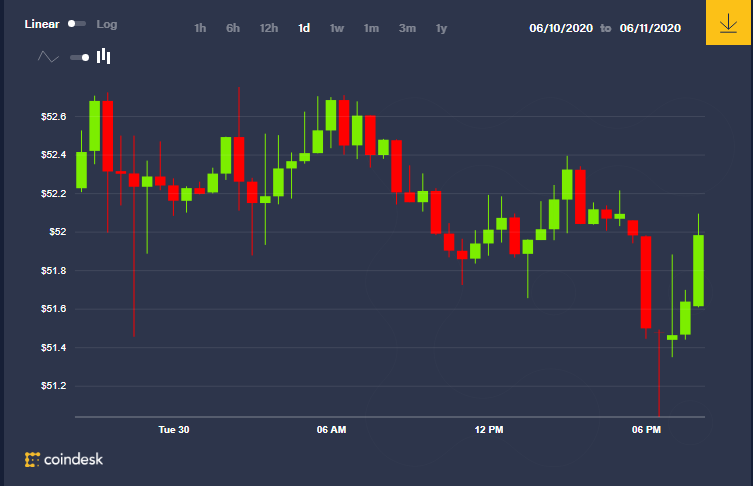Download chart data with the yellow arrow button
The height and width of the screenshot is (486, 753).
[728, 23]
